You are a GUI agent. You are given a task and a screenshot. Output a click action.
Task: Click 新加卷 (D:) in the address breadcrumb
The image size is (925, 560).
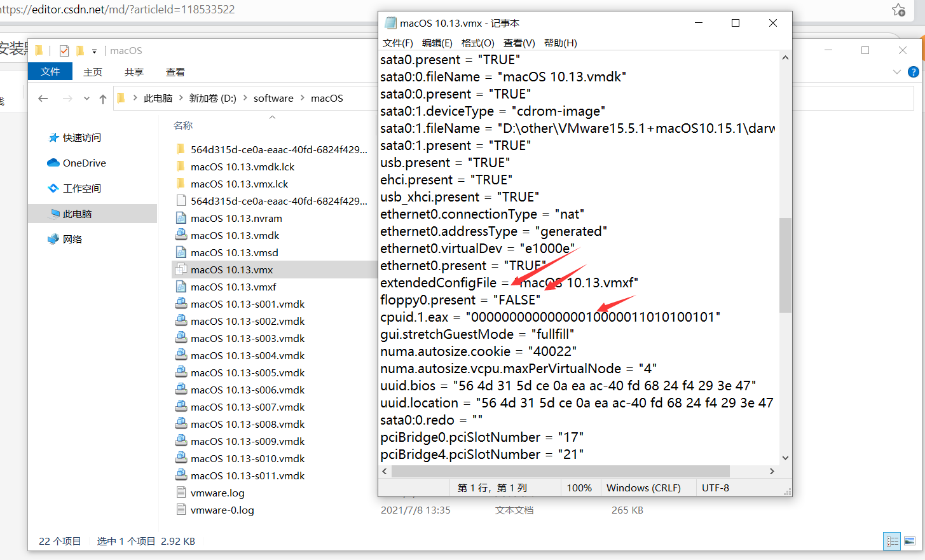pyautogui.click(x=212, y=99)
